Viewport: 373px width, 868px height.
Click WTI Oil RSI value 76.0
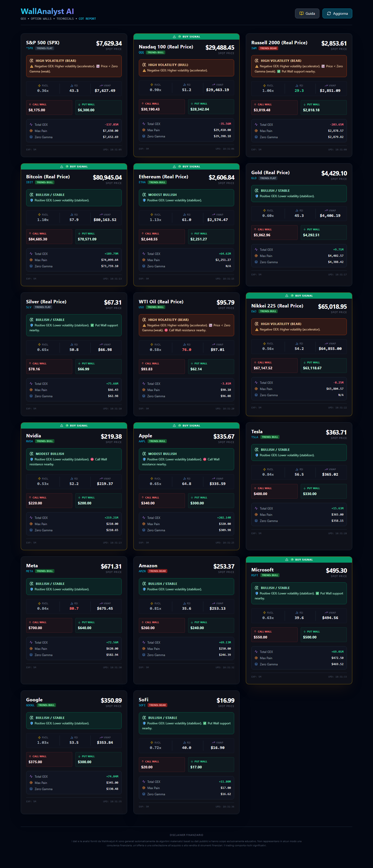coord(187,350)
